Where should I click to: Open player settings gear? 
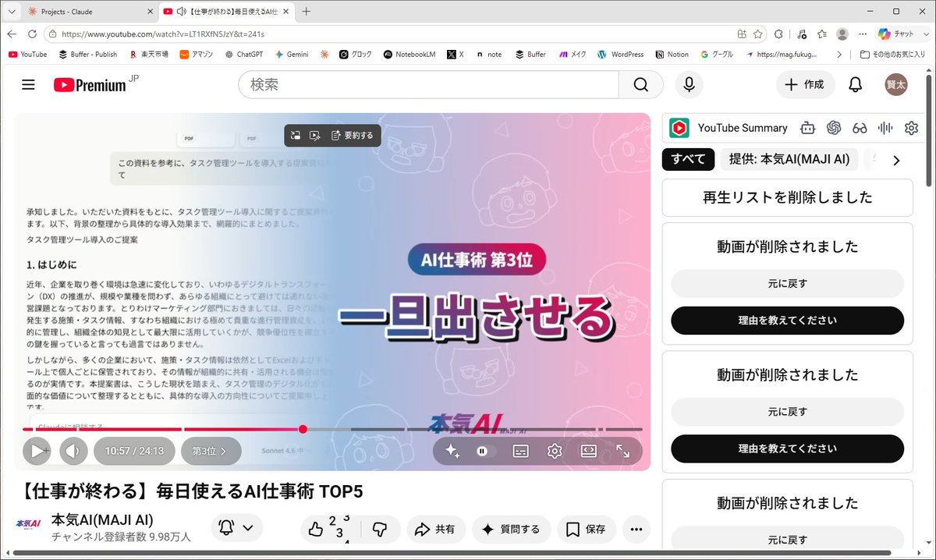pyautogui.click(x=555, y=451)
